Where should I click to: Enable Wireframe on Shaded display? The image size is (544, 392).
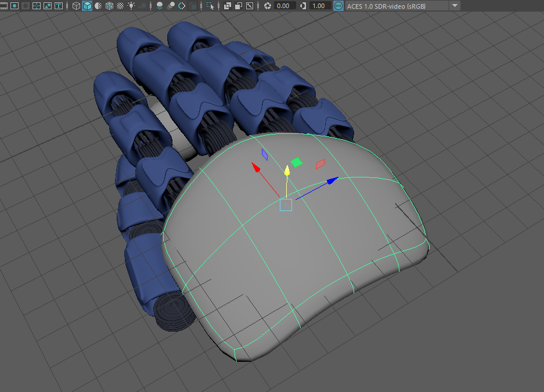tap(109, 6)
